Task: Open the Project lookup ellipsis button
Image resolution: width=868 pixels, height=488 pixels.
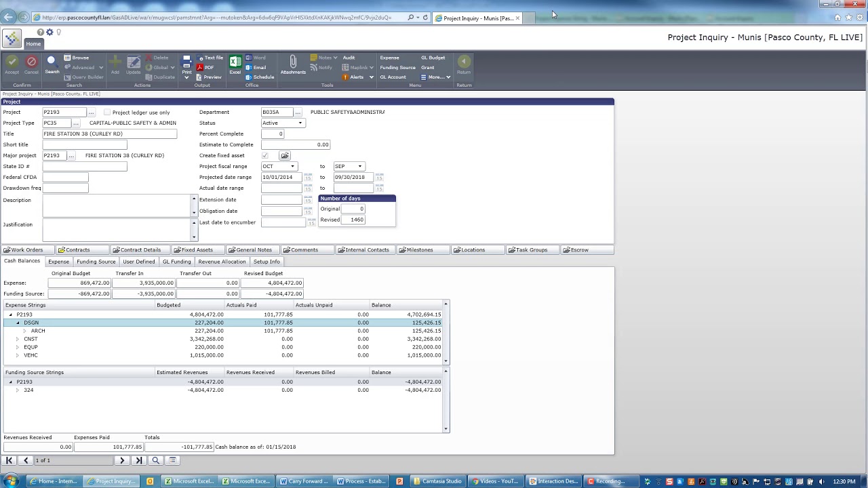Action: click(x=91, y=112)
